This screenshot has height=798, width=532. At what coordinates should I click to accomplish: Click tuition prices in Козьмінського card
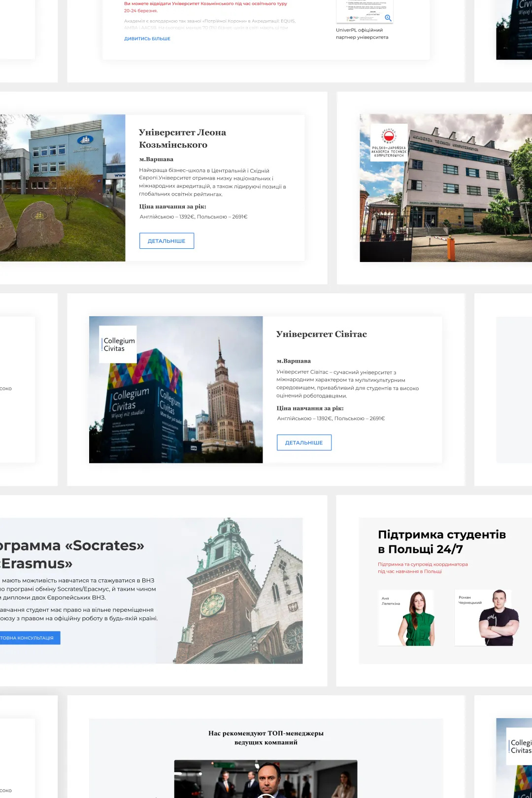193,217
